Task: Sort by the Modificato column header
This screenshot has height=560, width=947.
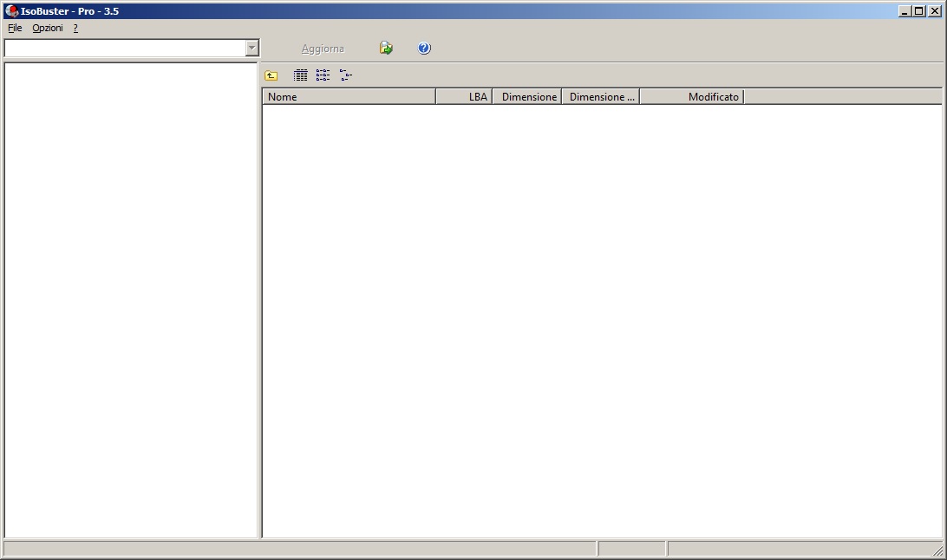Action: click(692, 96)
